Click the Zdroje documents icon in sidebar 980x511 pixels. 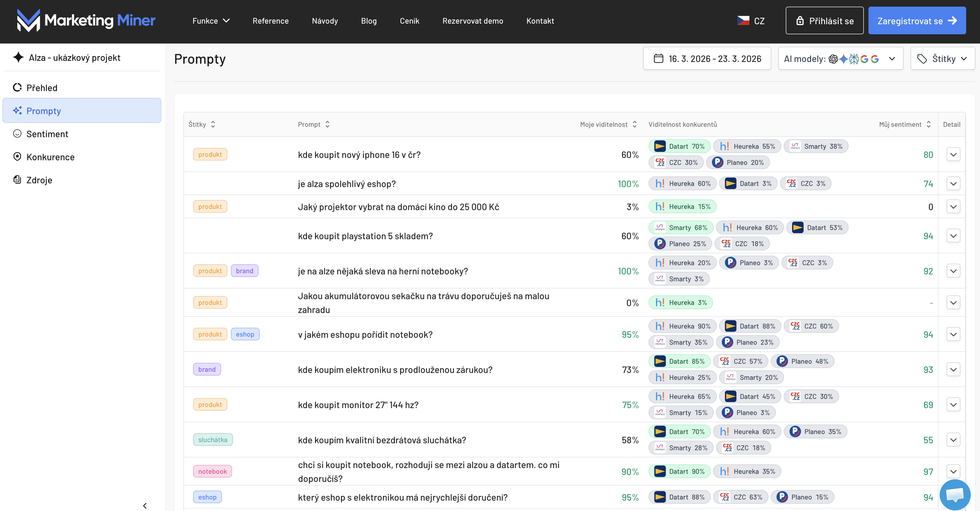[x=17, y=180]
